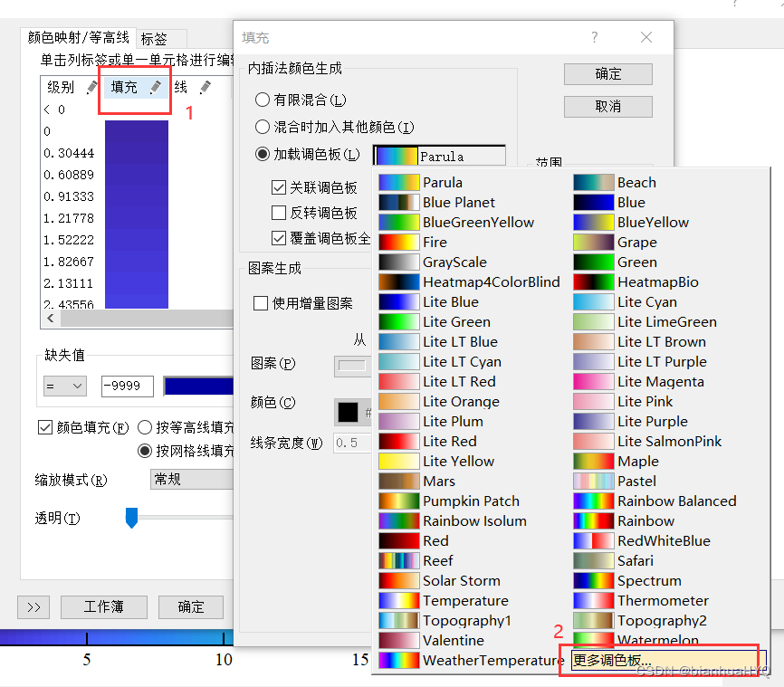This screenshot has width=784, height=687.
Task: Click the pencil icon beside 线 header
Action: click(x=206, y=87)
